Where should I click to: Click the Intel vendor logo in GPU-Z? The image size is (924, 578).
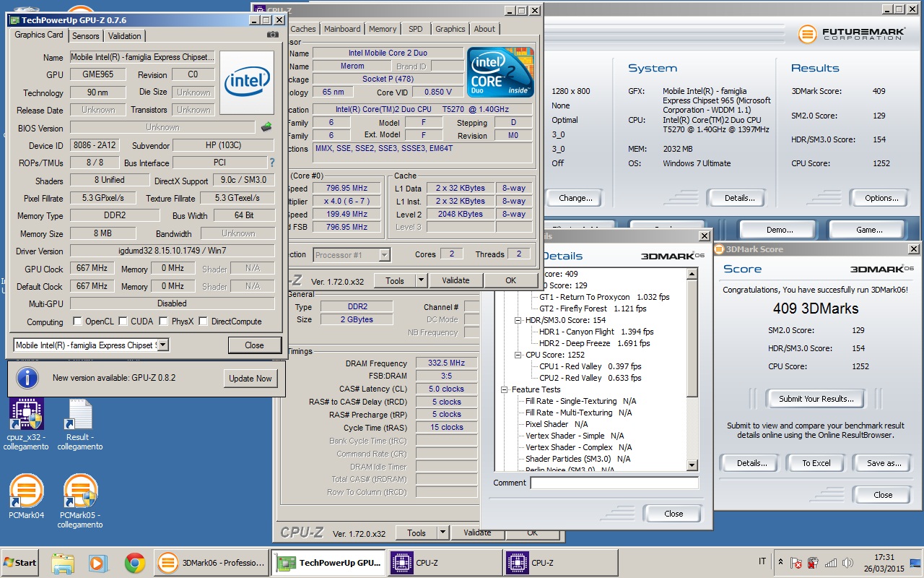(x=247, y=82)
